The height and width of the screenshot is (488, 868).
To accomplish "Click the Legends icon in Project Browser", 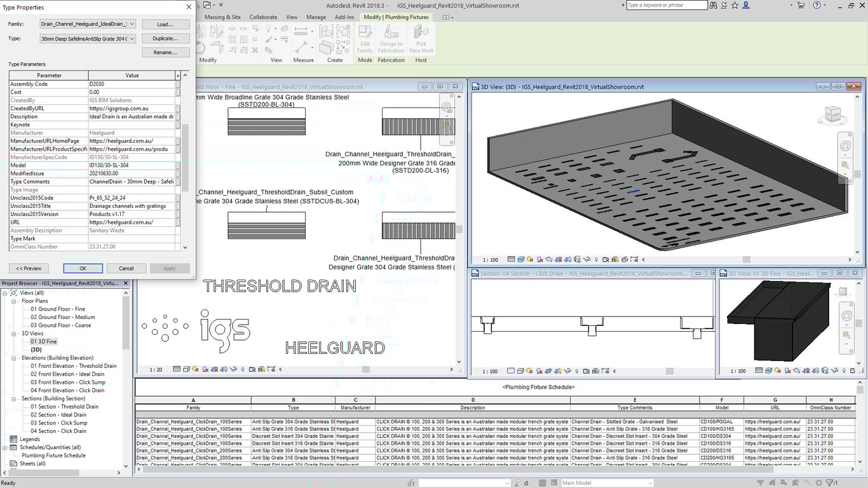I will 13,439.
